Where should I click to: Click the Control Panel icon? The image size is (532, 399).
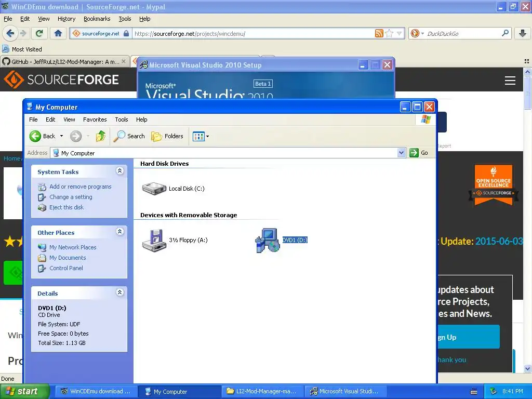coord(42,269)
